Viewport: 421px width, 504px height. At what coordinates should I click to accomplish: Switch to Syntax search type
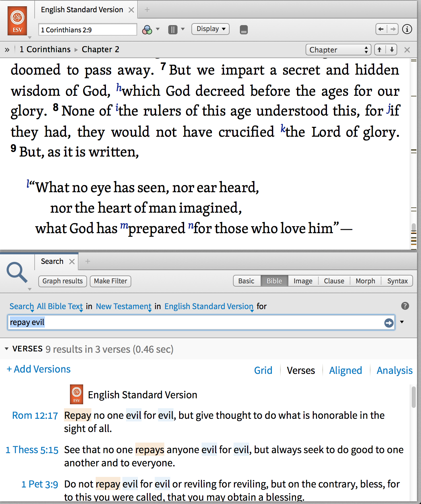tap(397, 281)
